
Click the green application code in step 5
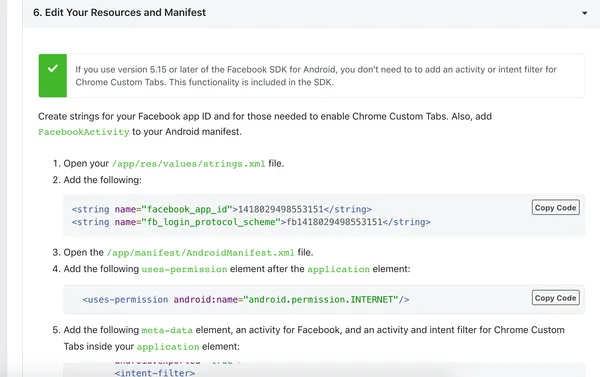click(168, 347)
